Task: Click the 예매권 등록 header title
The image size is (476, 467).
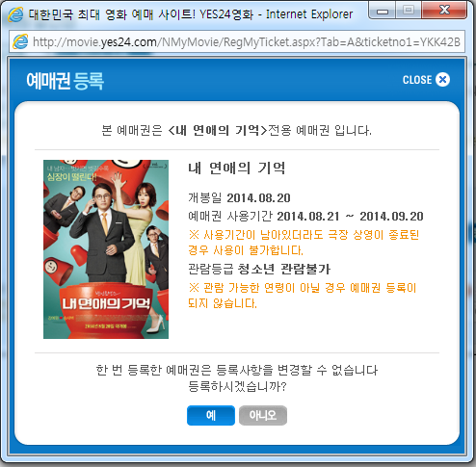Action: (65, 80)
